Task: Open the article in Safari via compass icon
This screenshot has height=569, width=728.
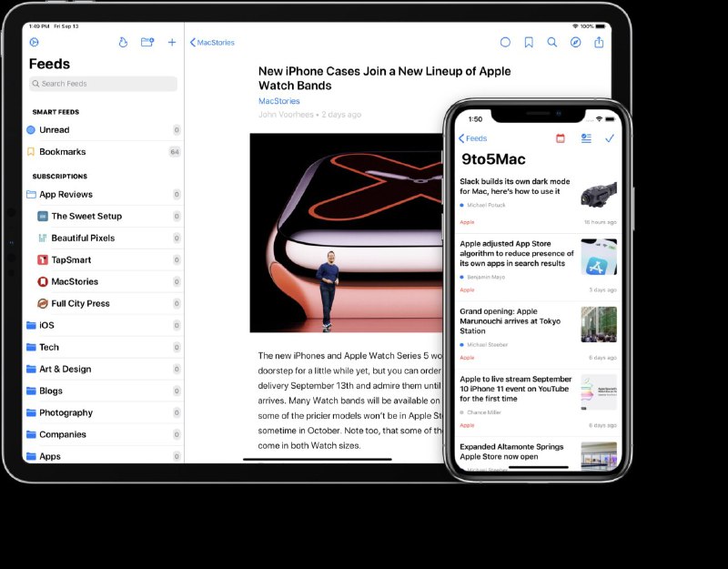Action: [575, 43]
